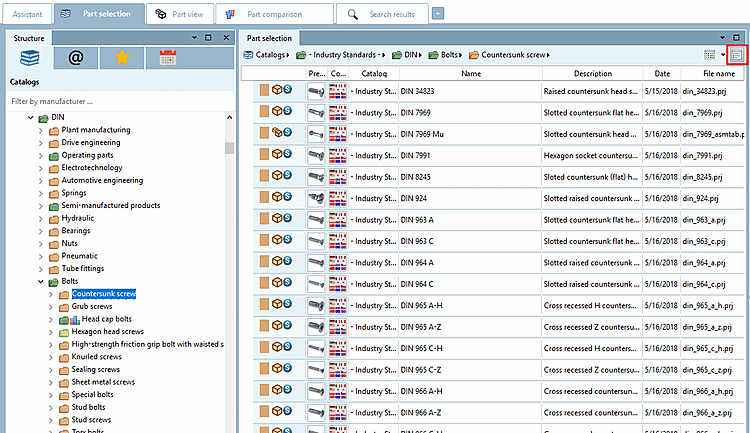750x433 pixels.
Task: Expand the Grub screws folder
Action: (51, 307)
